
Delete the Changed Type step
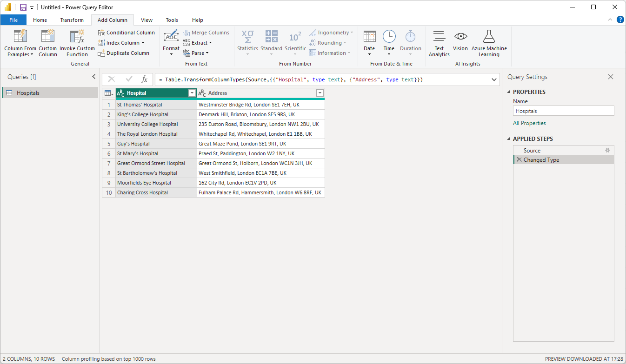519,160
